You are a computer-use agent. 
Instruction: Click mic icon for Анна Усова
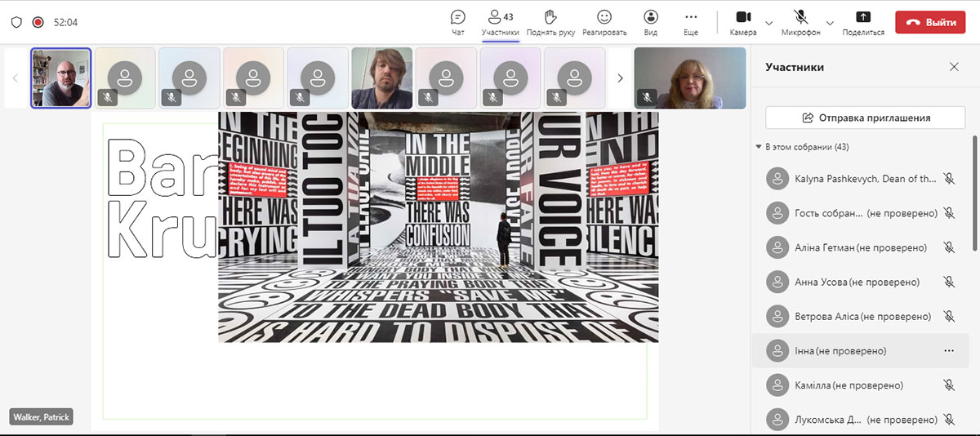tap(949, 282)
